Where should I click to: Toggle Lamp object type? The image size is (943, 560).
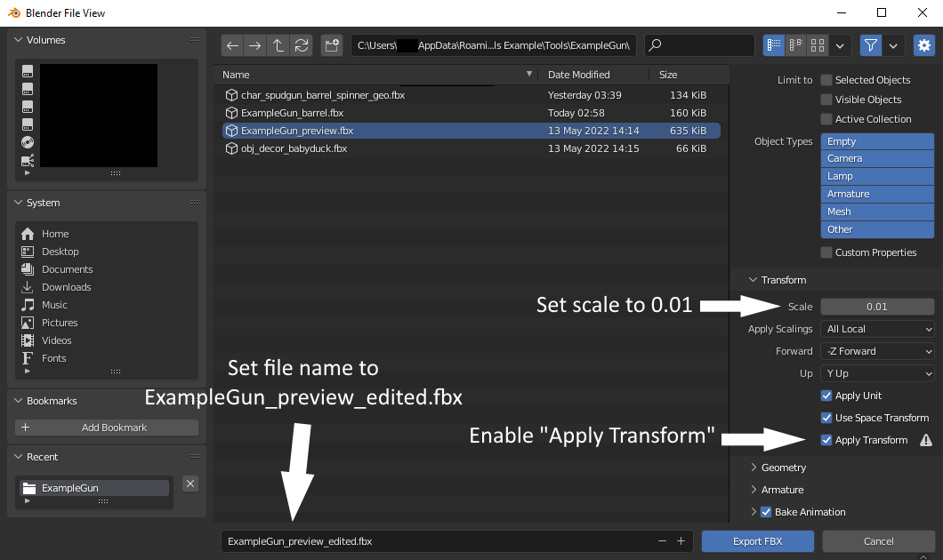[x=877, y=176]
